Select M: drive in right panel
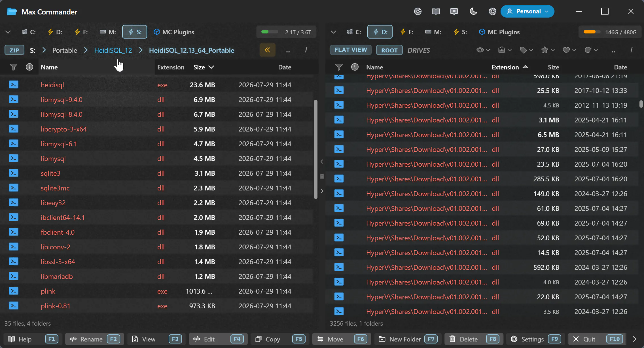 pos(433,32)
